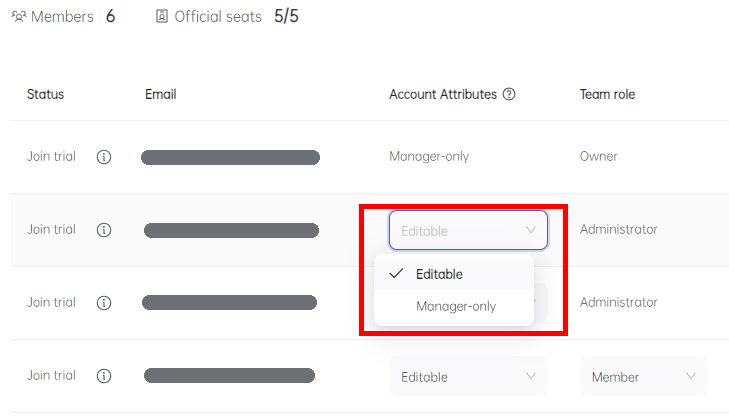Screen dimensions: 729x419
Task: Click the info icon in Member row
Action: tap(104, 376)
